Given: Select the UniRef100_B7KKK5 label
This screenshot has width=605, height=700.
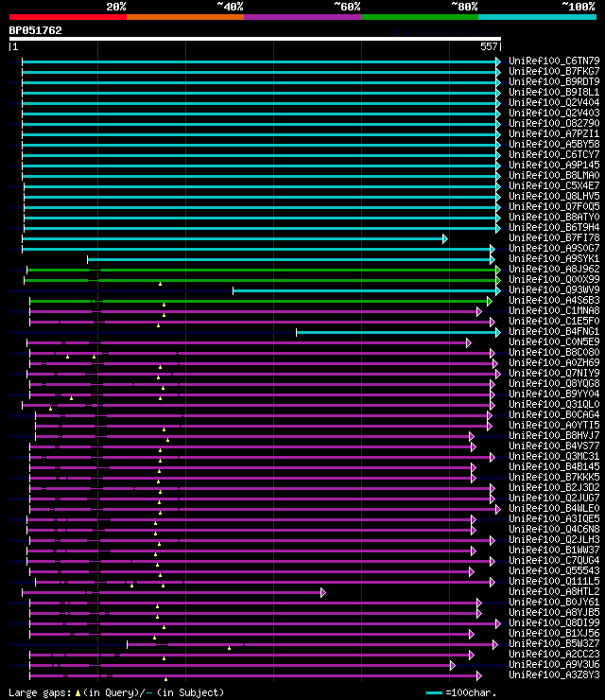Looking at the screenshot, I should point(554,477).
